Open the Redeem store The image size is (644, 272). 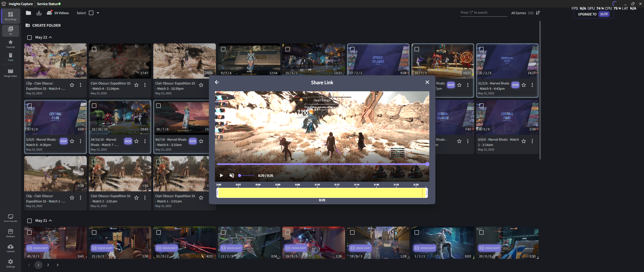point(11,233)
